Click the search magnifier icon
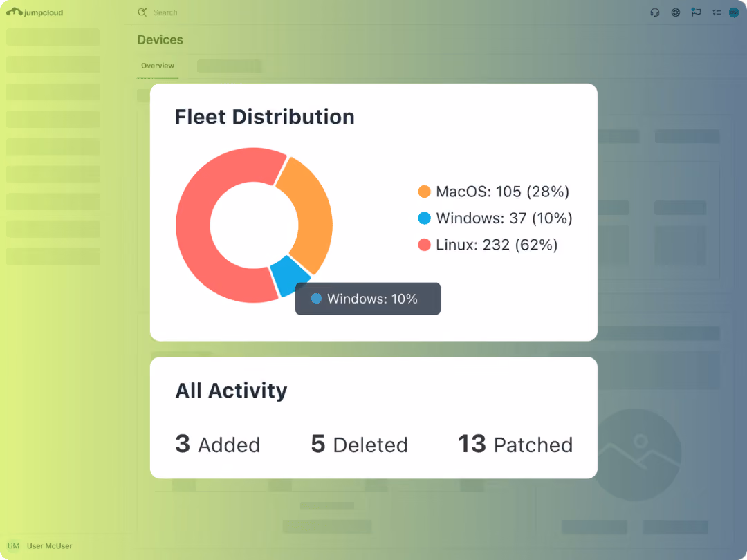Viewport: 747px width, 560px height. pyautogui.click(x=142, y=12)
